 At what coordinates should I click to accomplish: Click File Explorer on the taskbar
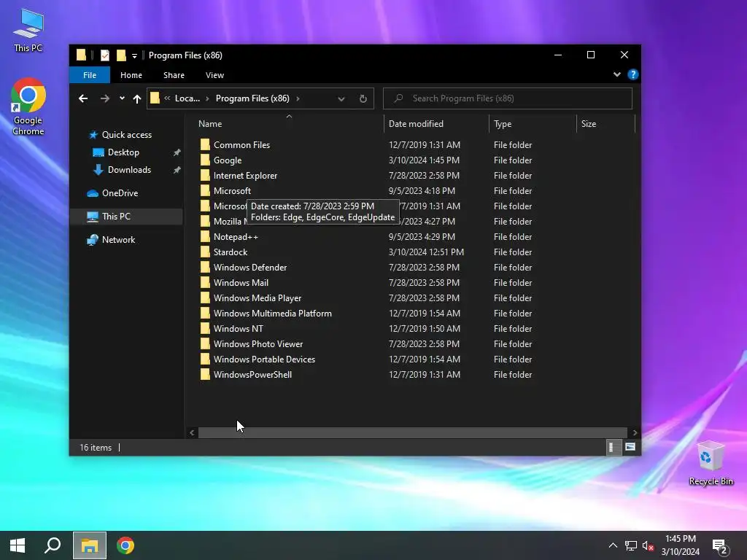[89, 545]
